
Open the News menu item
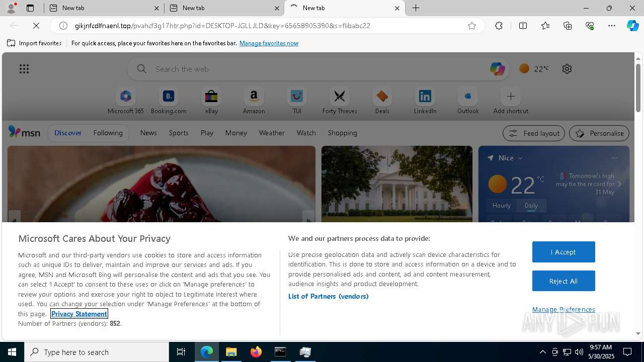point(148,133)
